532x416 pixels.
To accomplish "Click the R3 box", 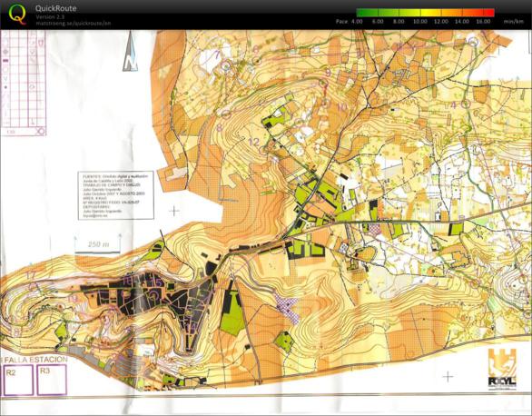I will coord(52,380).
